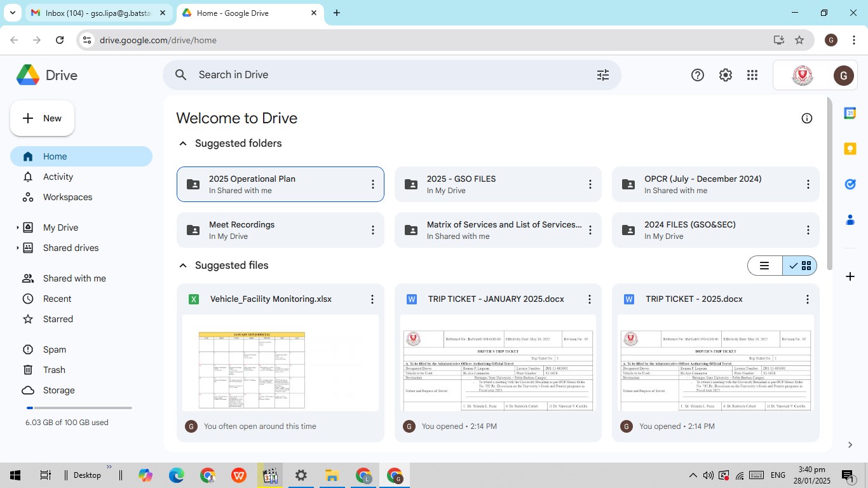The height and width of the screenshot is (488, 868).
Task: Collapse the Suggested folders section
Action: 183,144
